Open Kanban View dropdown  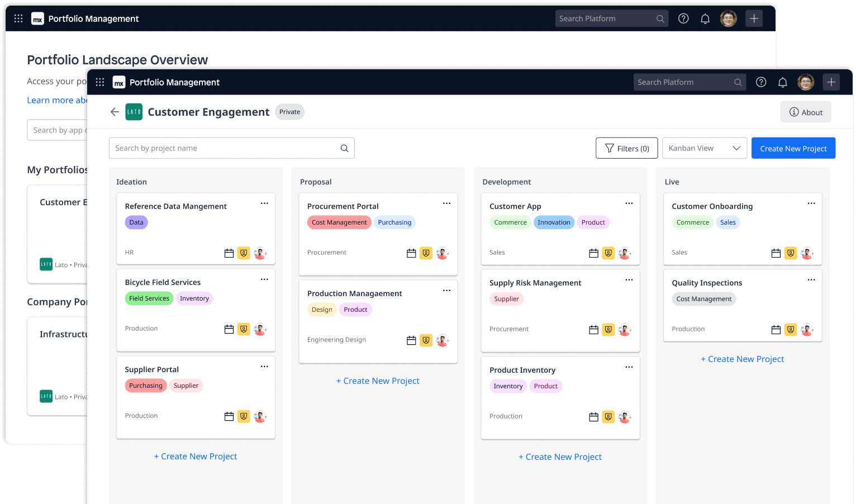(x=704, y=148)
